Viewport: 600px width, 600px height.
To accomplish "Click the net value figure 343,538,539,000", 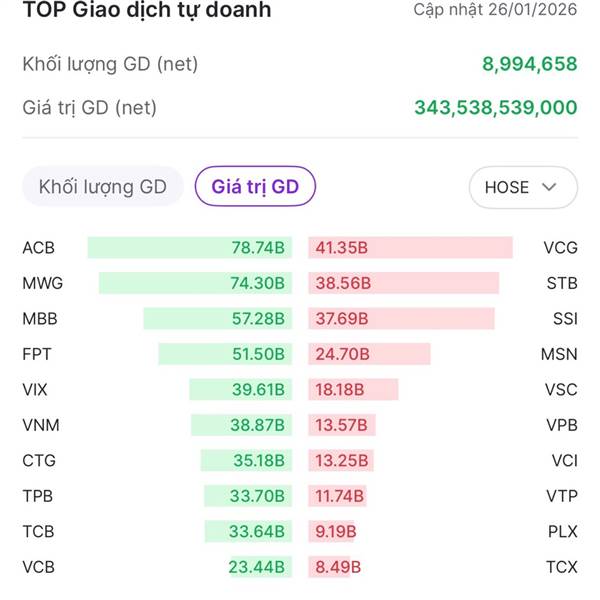I will click(495, 107).
